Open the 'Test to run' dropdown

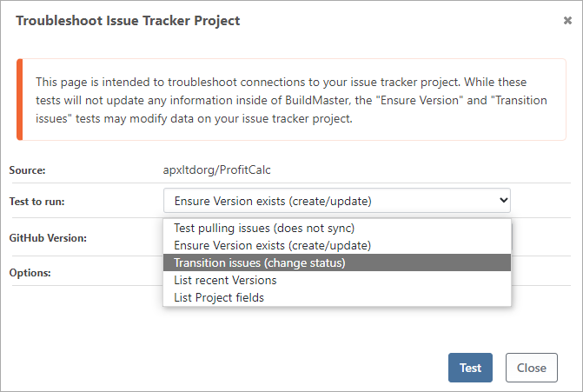[x=336, y=201]
